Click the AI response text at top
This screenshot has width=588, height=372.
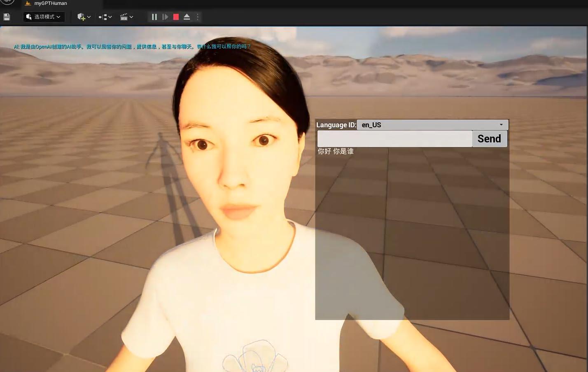(x=132, y=47)
